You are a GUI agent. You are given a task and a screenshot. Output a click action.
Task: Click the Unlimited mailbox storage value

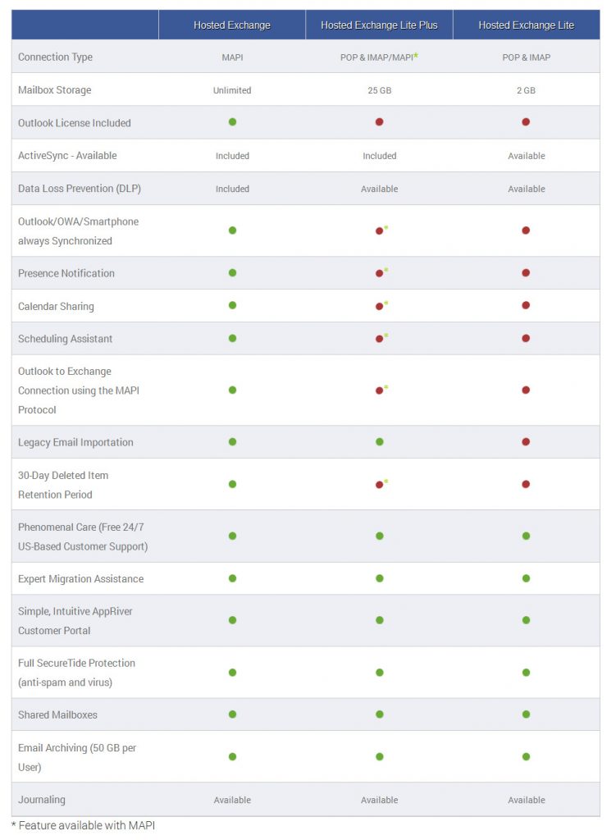(x=232, y=90)
